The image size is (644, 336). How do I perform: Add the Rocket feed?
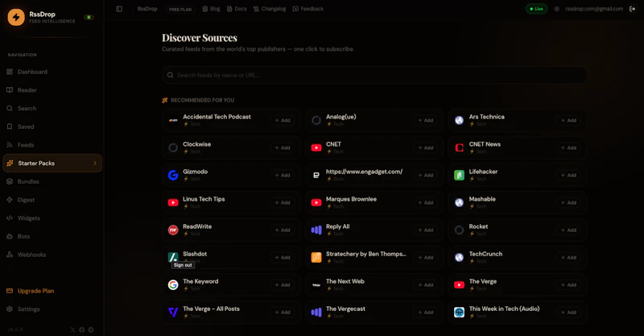pos(569,230)
